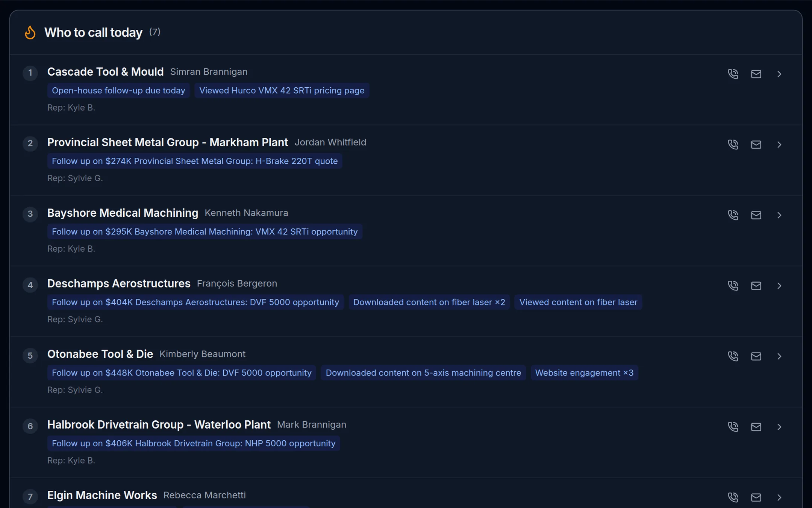Expand Provincial Sheet Metal Group row chevron
This screenshot has width=812, height=508.
(x=779, y=144)
